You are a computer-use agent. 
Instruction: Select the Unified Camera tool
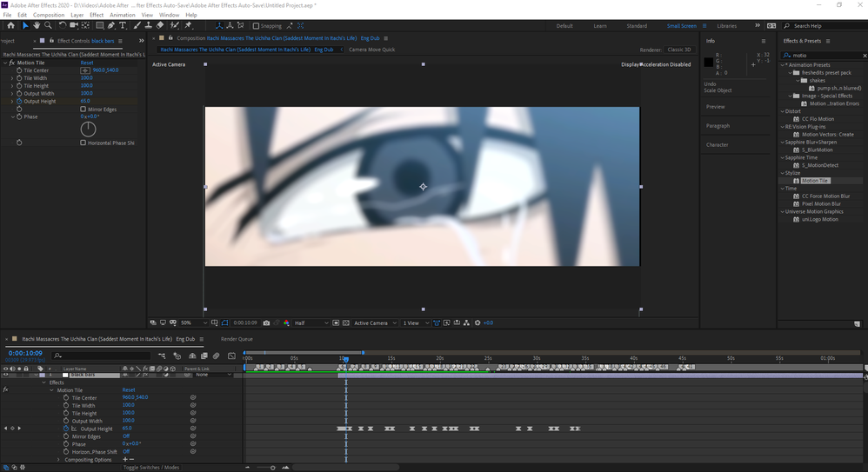tap(74, 25)
